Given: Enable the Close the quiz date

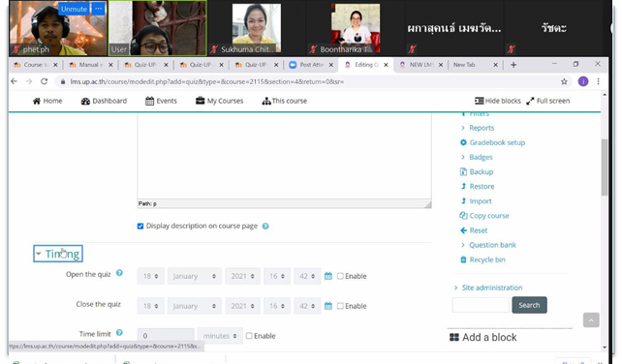Looking at the screenshot, I should click(x=340, y=306).
